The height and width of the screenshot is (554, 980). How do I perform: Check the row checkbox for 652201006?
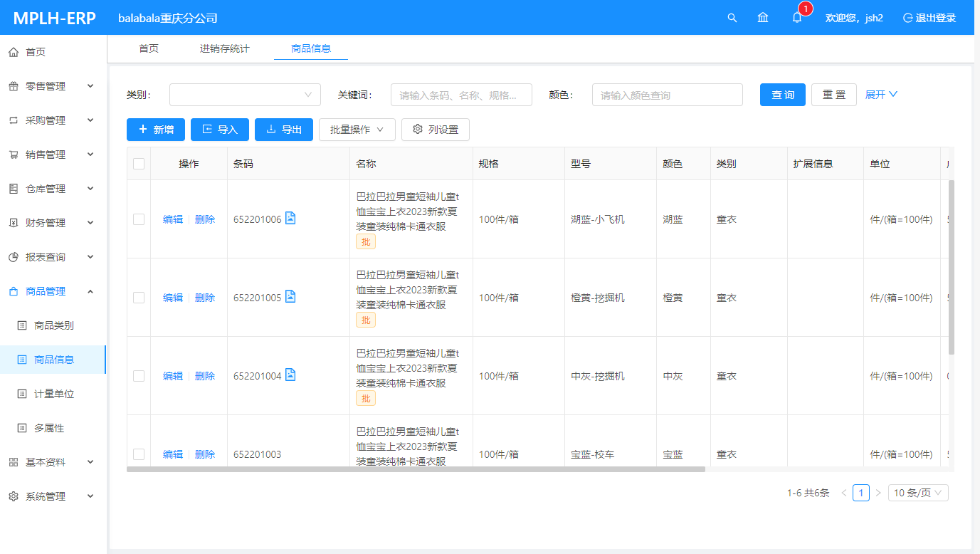(139, 219)
